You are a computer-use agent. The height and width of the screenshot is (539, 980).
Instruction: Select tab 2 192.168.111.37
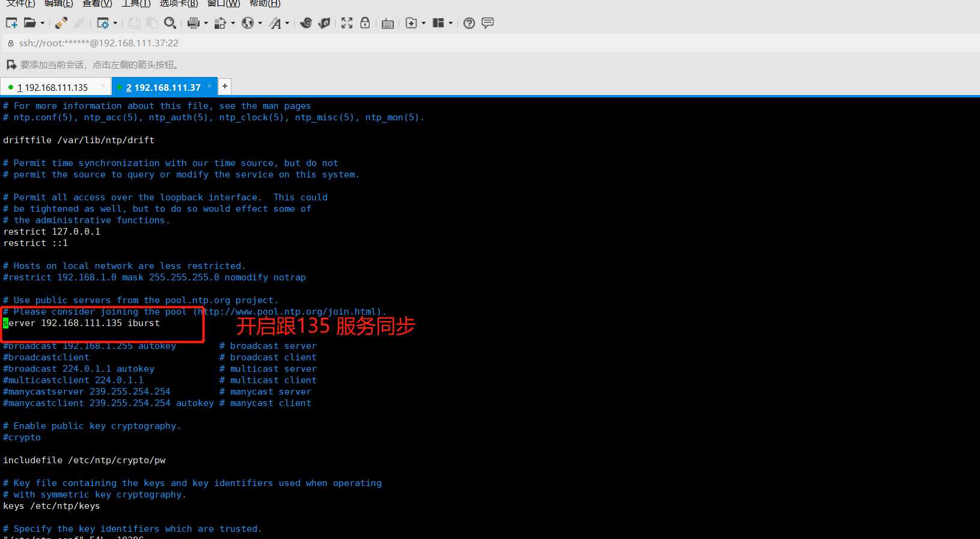pyautogui.click(x=164, y=87)
